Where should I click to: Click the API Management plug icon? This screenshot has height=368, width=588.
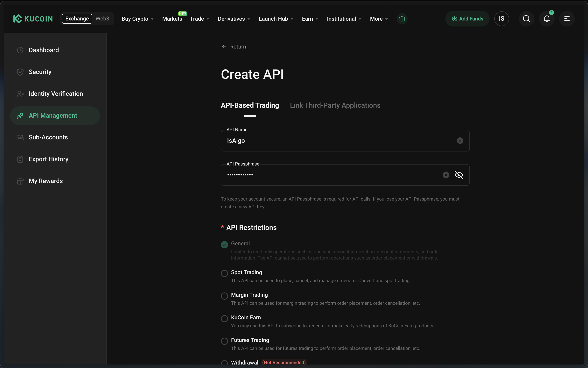pos(20,116)
